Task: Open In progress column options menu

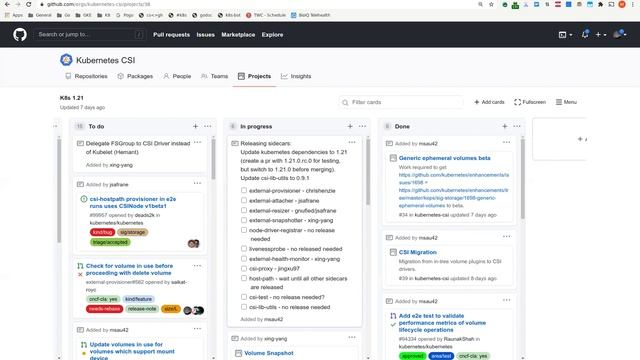Action: pyautogui.click(x=362, y=127)
